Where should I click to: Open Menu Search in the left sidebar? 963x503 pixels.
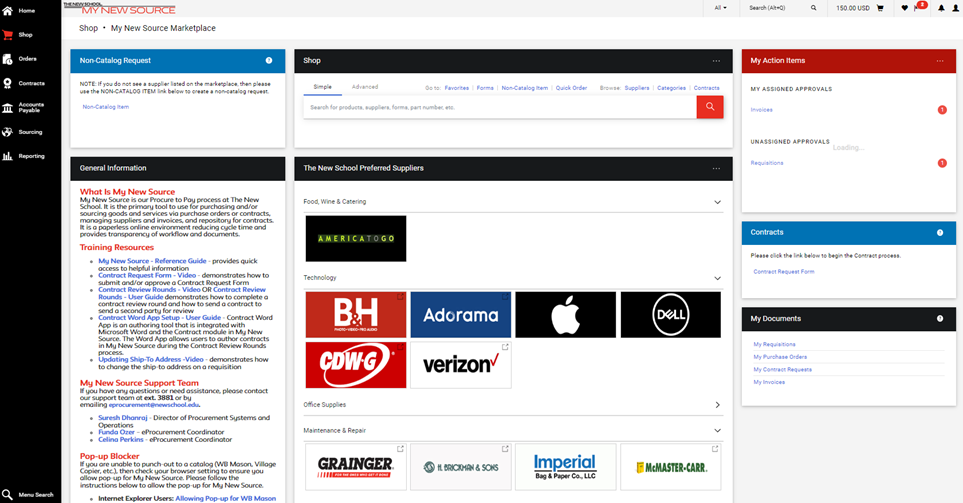point(27,494)
